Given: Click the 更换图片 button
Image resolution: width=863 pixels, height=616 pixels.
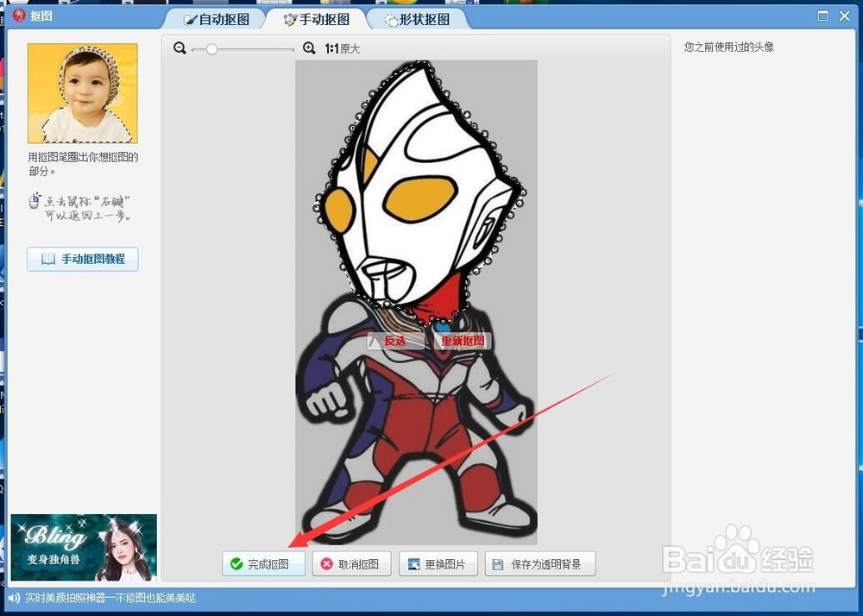Looking at the screenshot, I should (438, 563).
